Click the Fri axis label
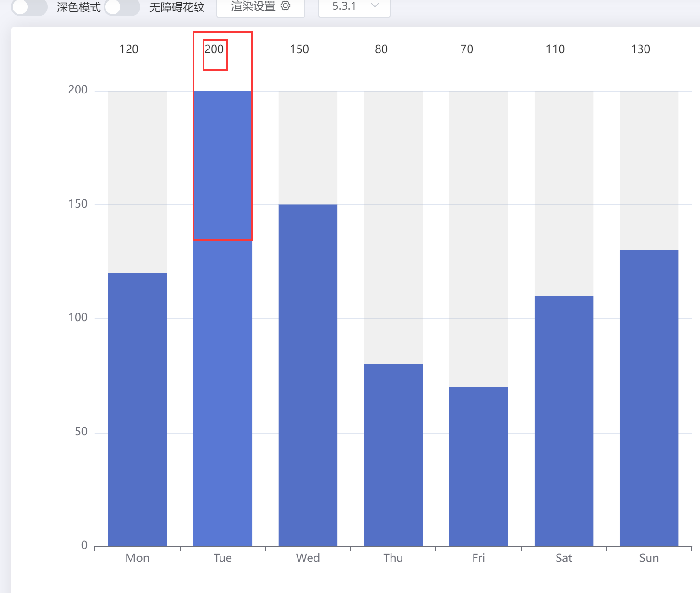 coord(479,558)
